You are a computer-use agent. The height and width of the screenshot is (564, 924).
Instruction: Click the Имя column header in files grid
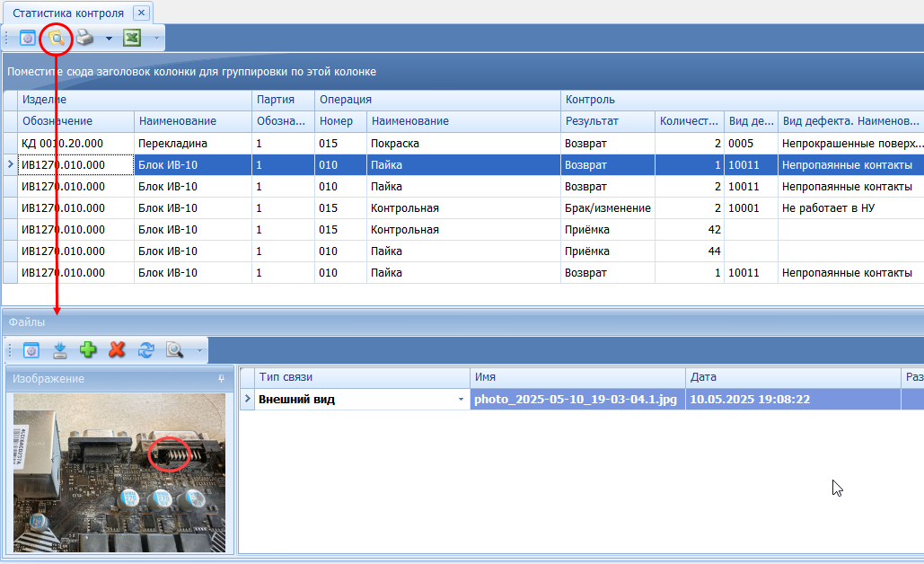pyautogui.click(x=576, y=377)
